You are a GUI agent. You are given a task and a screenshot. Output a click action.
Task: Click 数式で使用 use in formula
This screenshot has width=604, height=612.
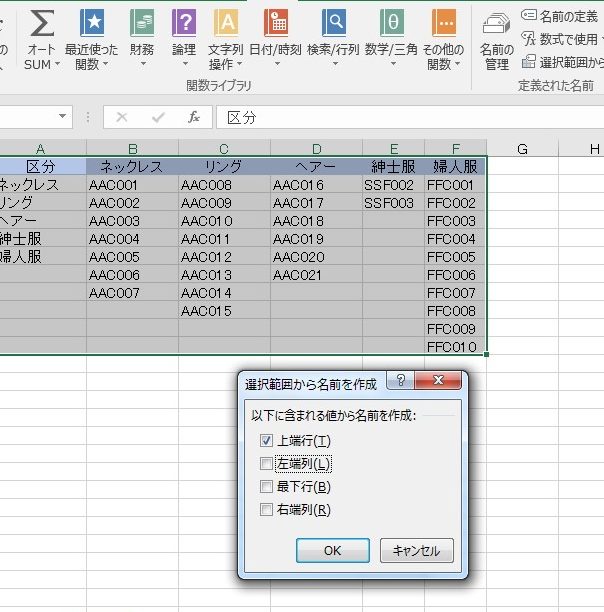coord(562,39)
